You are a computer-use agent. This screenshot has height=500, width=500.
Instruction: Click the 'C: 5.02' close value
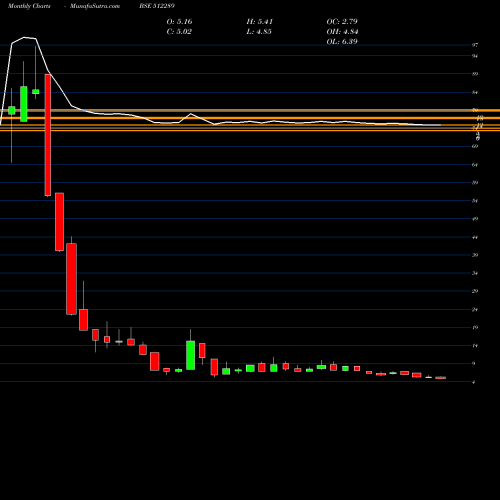click(x=179, y=32)
